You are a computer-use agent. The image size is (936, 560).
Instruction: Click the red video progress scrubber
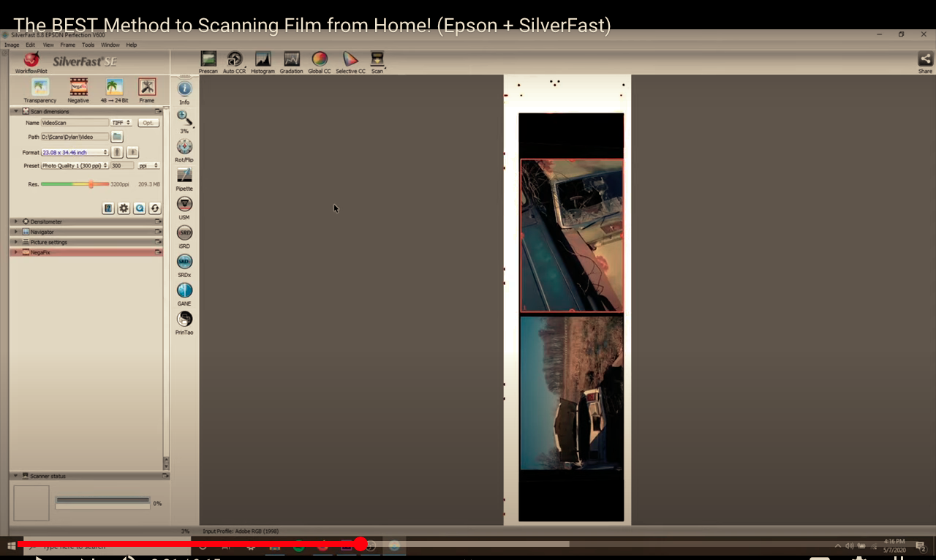click(361, 544)
